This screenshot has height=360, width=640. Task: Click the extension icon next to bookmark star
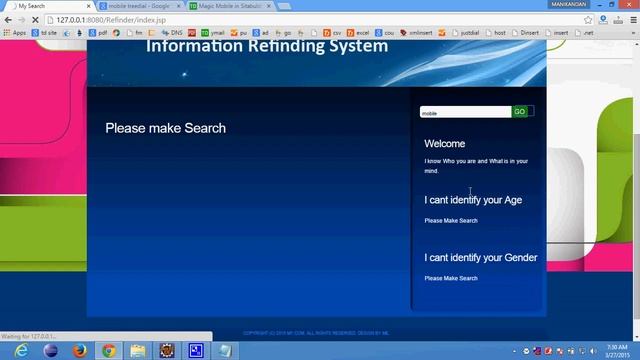click(x=603, y=20)
